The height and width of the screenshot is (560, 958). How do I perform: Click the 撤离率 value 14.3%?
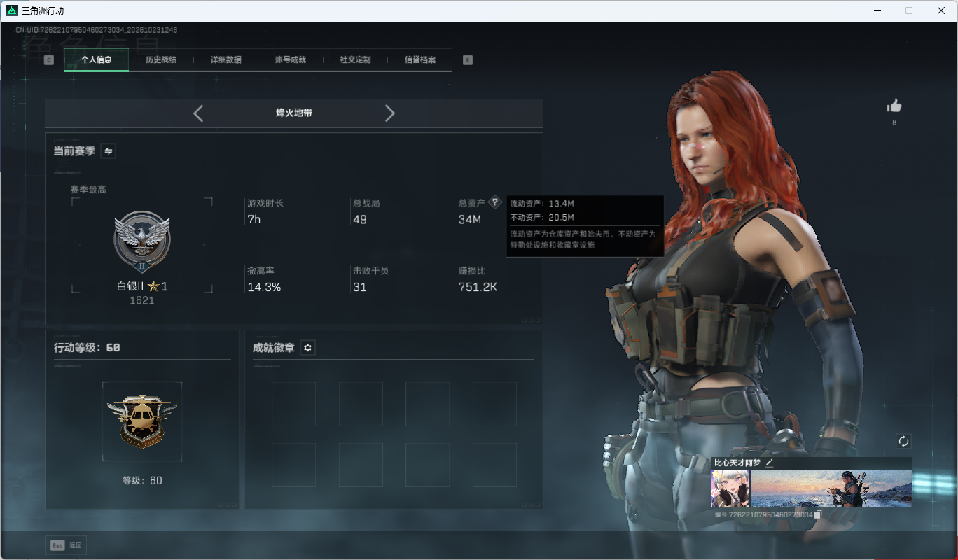pyautogui.click(x=264, y=287)
